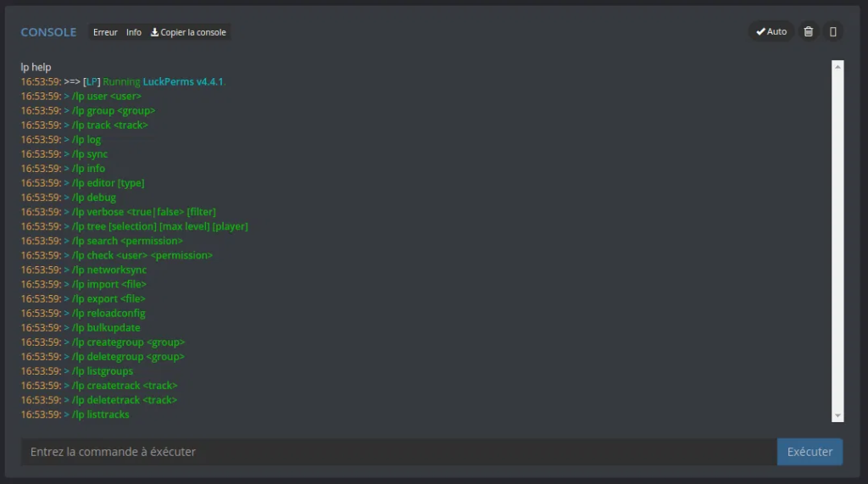The image size is (868, 484).
Task: Focus the command input field
Action: (x=398, y=452)
